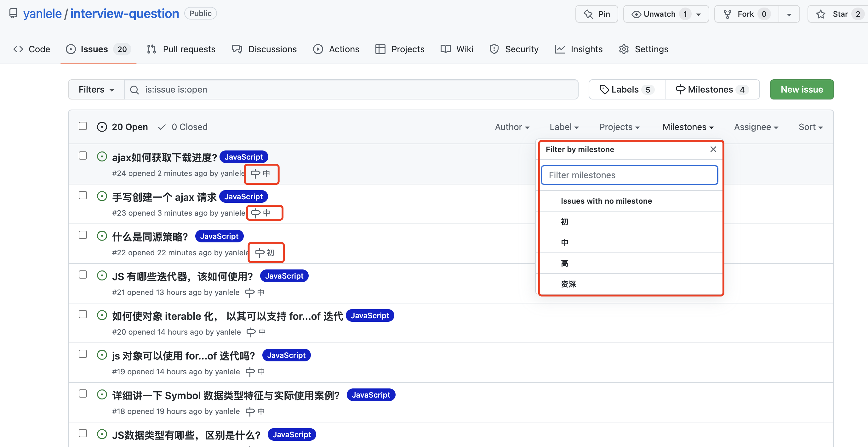Expand the Sort dropdown
868x447 pixels.
811,127
